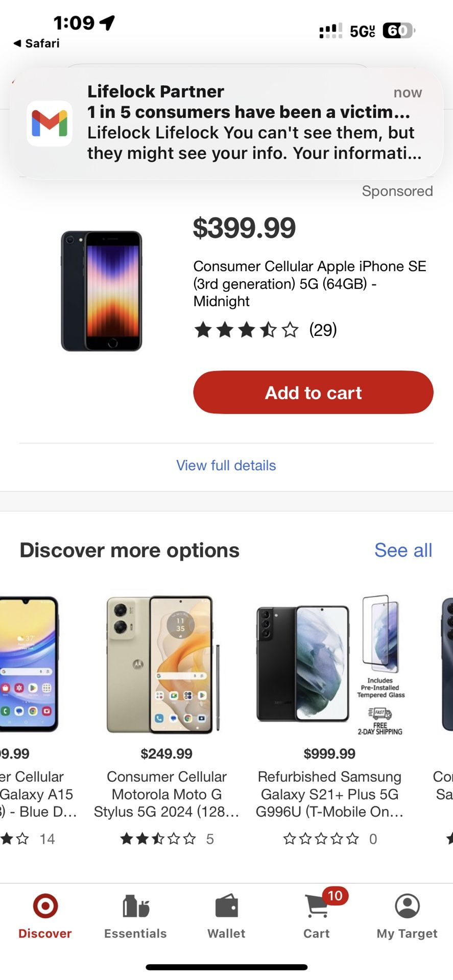453x980 pixels.
Task: Tap the back to Safari arrow
Action: (x=18, y=43)
